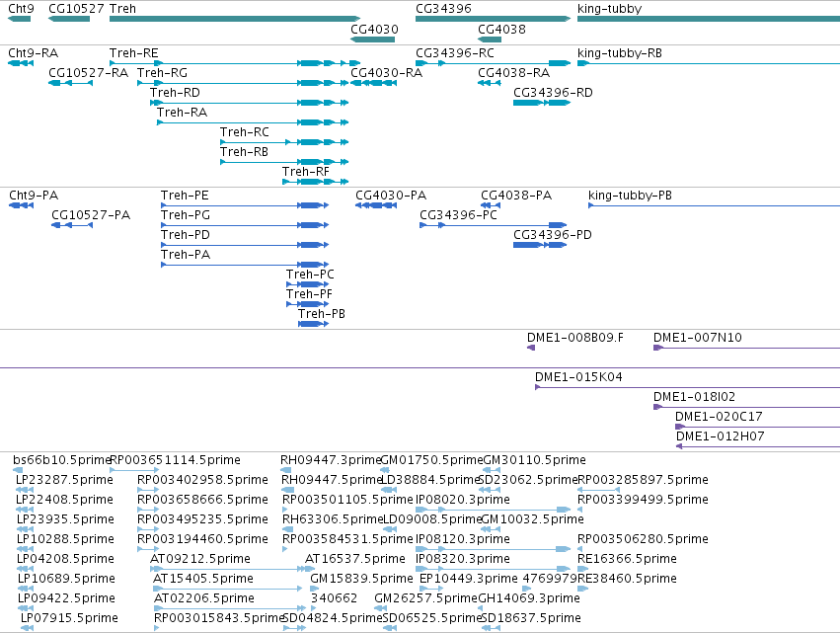Select the CG4038 gene feature

pos(490,40)
